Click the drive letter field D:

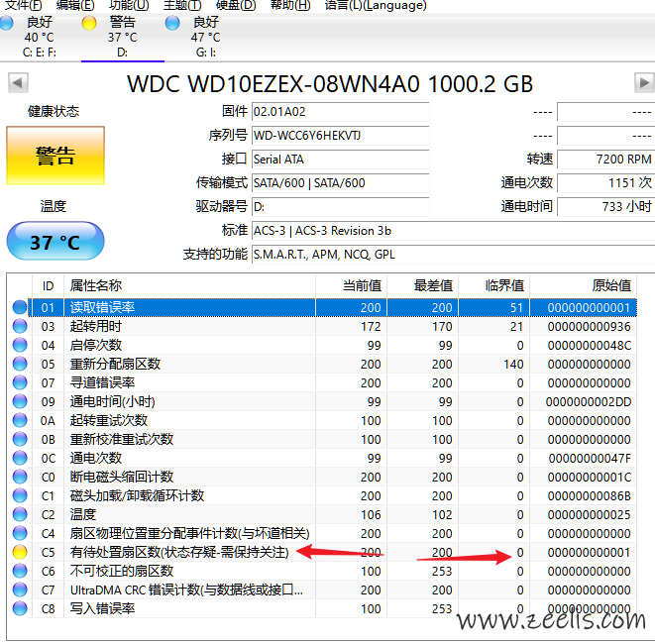(341, 207)
